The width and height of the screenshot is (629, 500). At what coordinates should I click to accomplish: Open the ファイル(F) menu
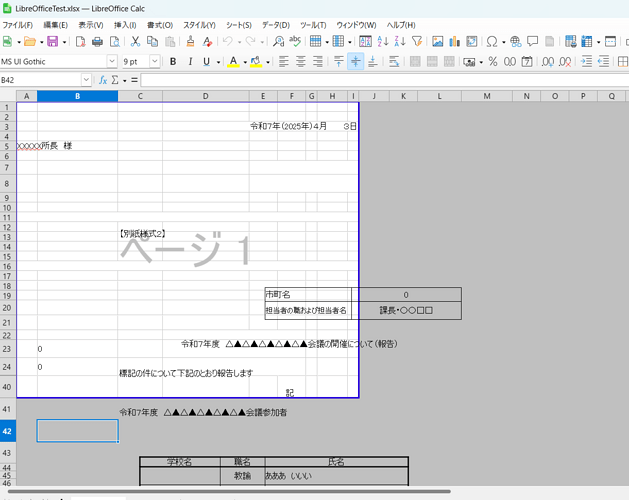coord(18,25)
